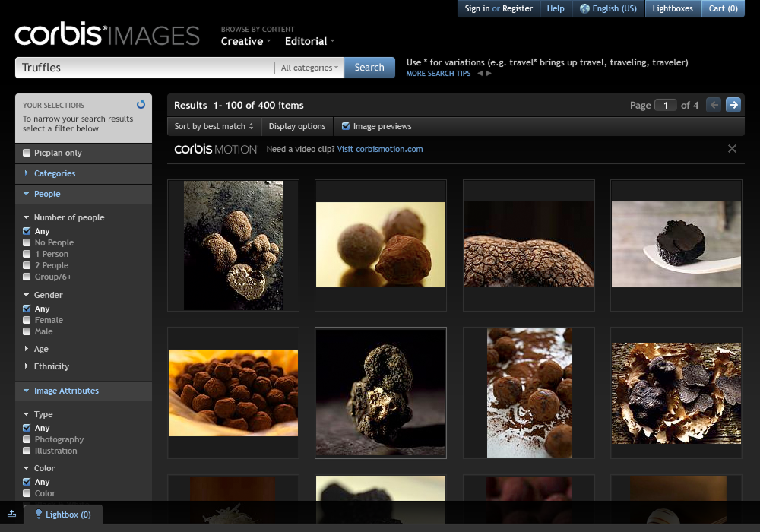The image size is (760, 532).
Task: Check the Illustration type filter
Action: pos(27,451)
